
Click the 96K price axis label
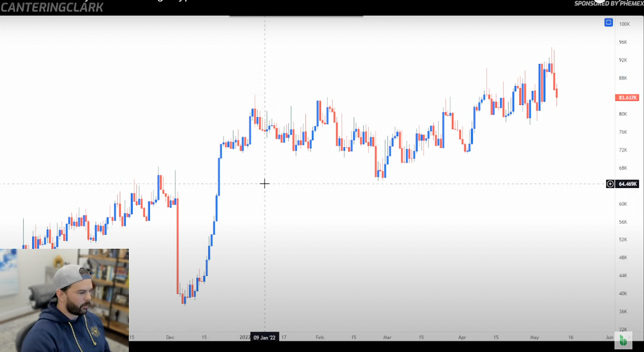[623, 42]
